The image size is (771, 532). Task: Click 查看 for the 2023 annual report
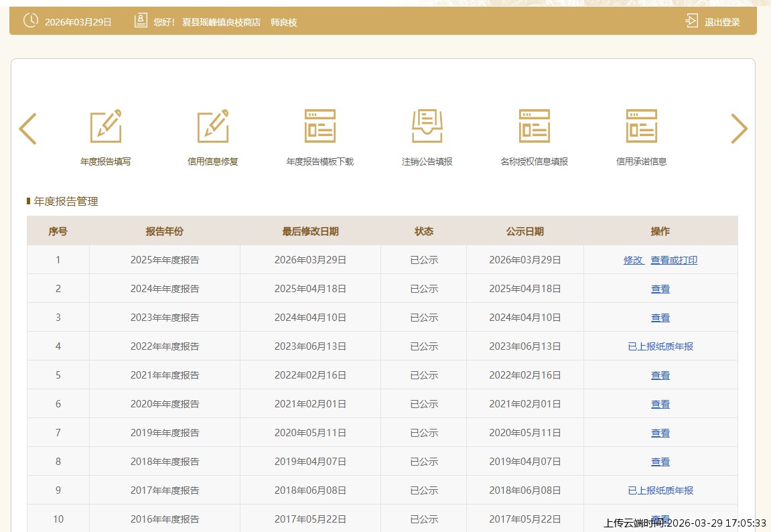click(x=660, y=318)
